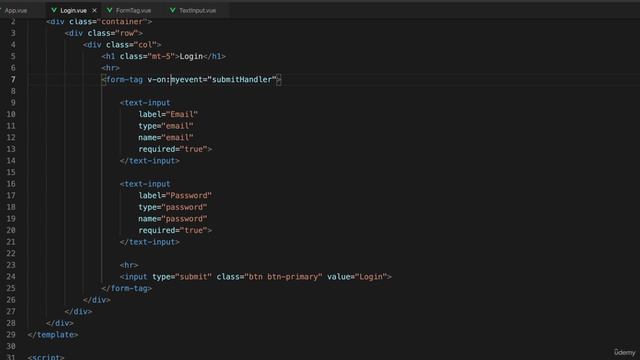This screenshot has height=360, width=640.
Task: Close the Login.vue tab
Action: tap(94, 10)
